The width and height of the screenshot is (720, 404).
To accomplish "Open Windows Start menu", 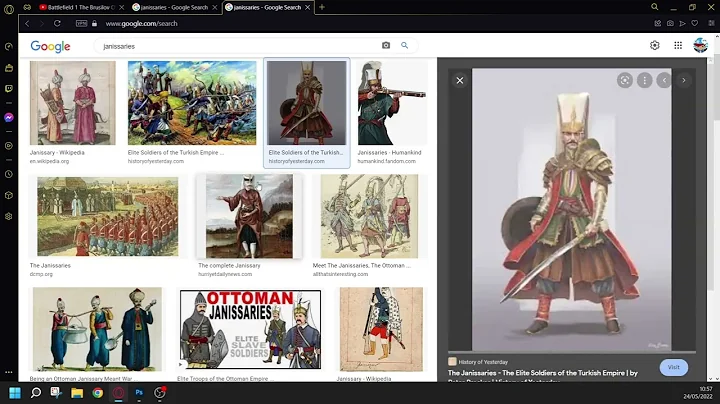I will coord(15,393).
